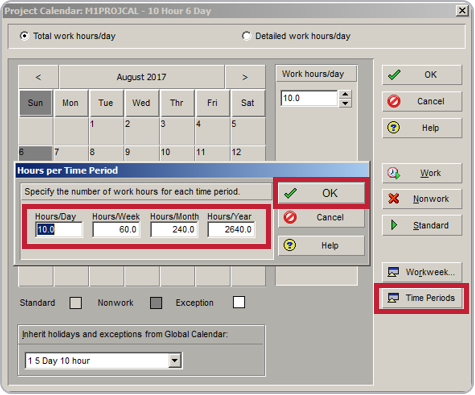Click the Time Periods button
Screen dimensions: 475x395
[x=422, y=298]
